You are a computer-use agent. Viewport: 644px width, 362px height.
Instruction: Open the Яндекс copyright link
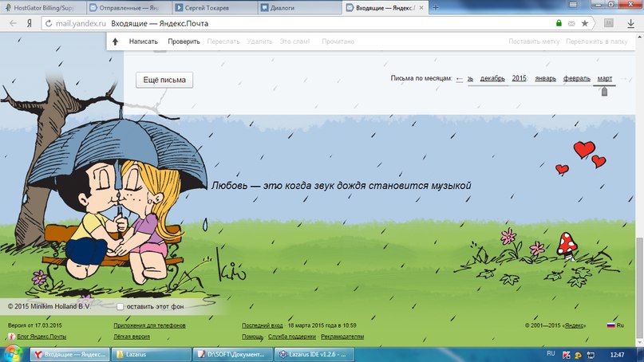[x=575, y=325]
